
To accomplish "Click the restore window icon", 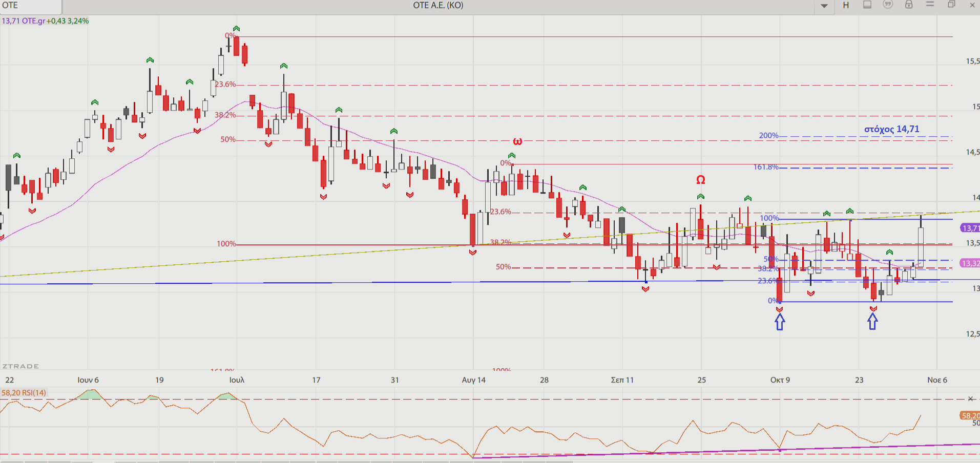I will coord(951,5).
